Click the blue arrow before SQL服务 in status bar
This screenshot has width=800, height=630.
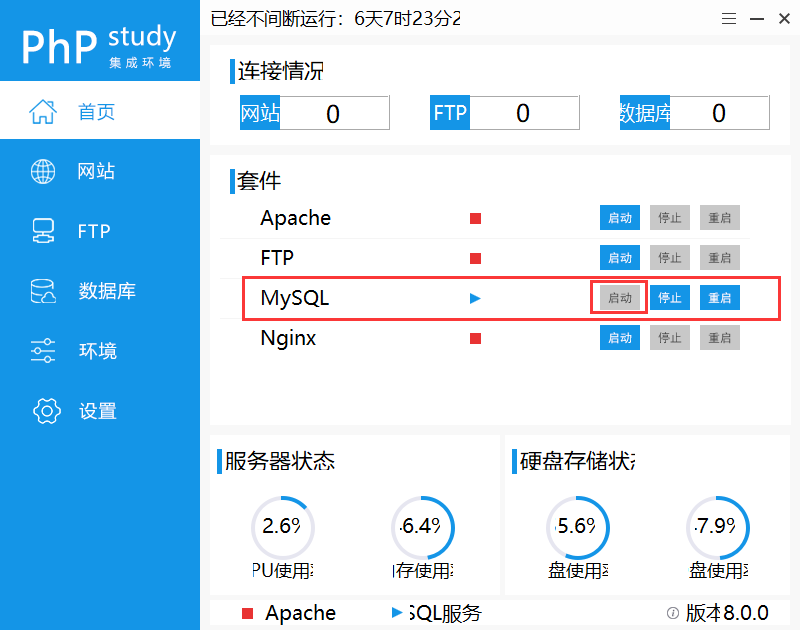tap(397, 613)
